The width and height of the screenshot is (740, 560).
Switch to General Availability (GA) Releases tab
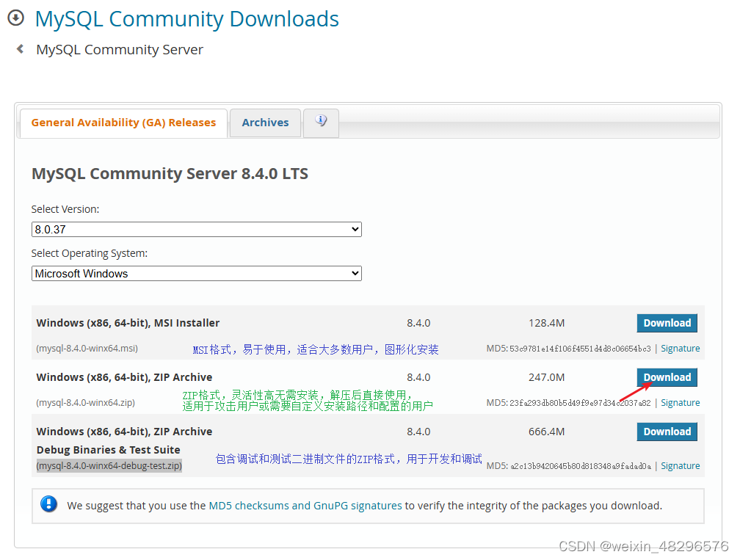click(x=123, y=123)
